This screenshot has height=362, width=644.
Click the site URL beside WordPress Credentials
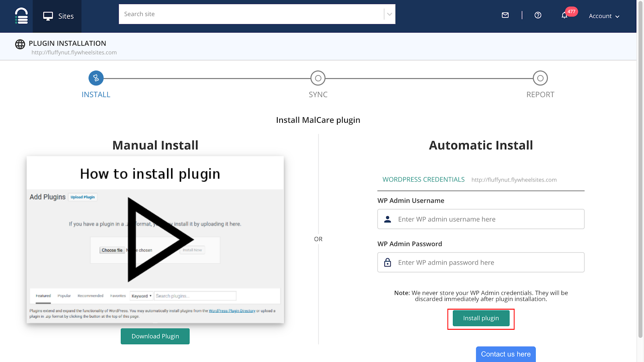[514, 180]
